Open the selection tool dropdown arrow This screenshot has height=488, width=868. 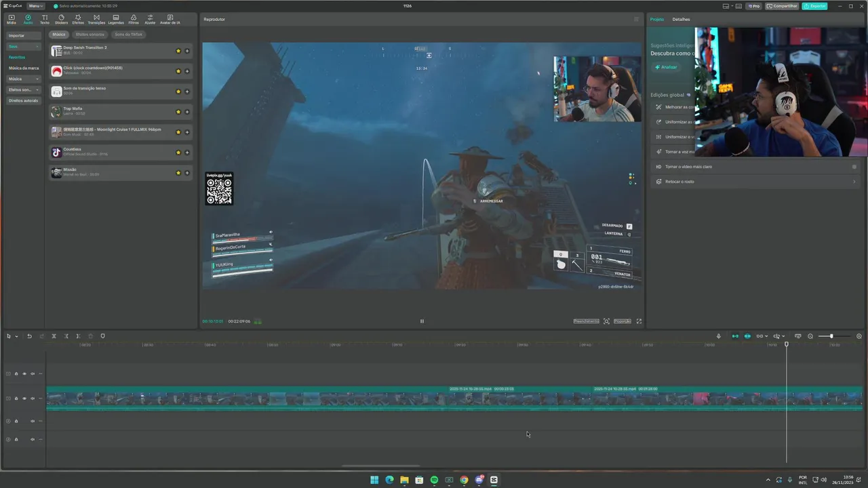[x=16, y=336]
